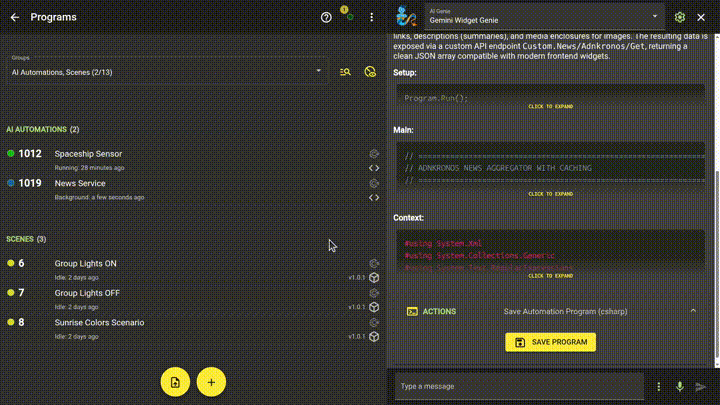Activate the microphone voice input
The width and height of the screenshot is (720, 405).
(x=680, y=387)
